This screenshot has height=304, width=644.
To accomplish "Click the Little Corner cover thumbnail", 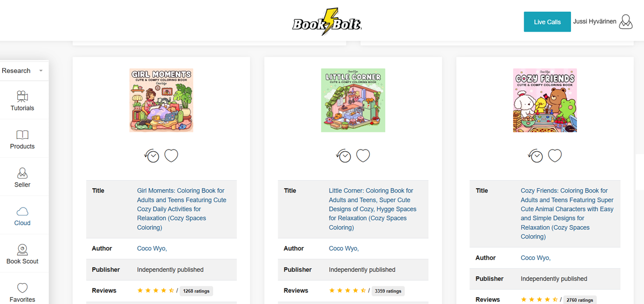I will pos(353,100).
